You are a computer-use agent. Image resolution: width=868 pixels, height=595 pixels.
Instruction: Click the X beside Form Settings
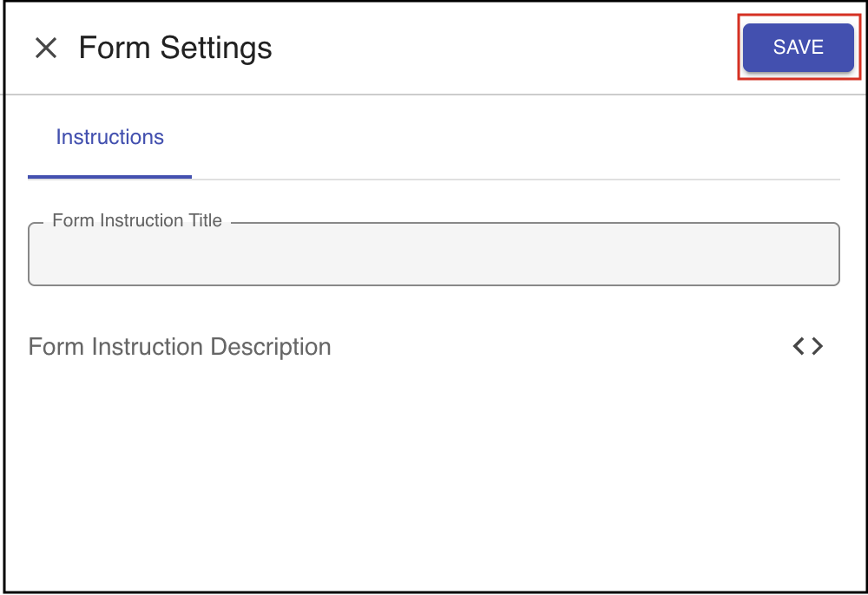pyautogui.click(x=45, y=48)
